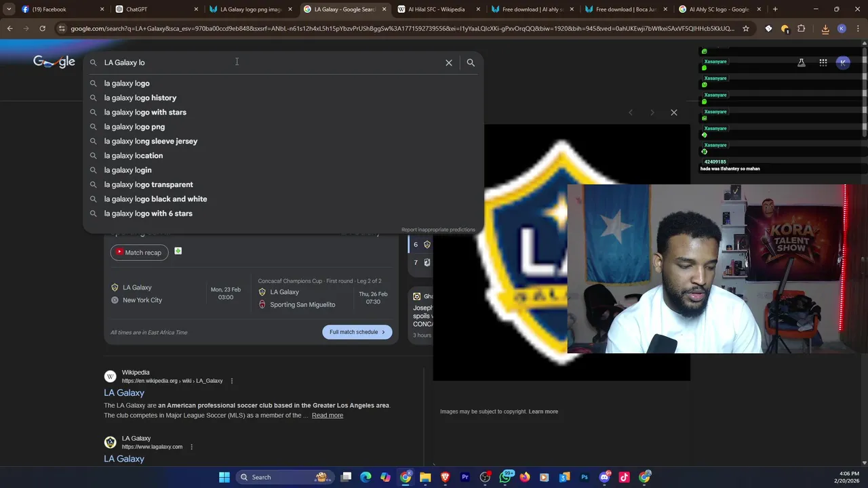Open the tab search dropdown arrow

(9, 9)
